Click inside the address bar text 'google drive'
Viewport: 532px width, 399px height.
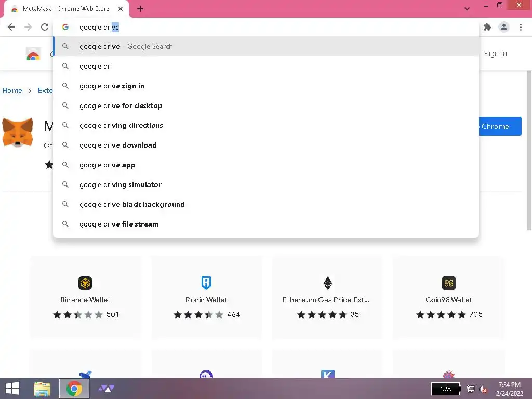[x=99, y=27]
